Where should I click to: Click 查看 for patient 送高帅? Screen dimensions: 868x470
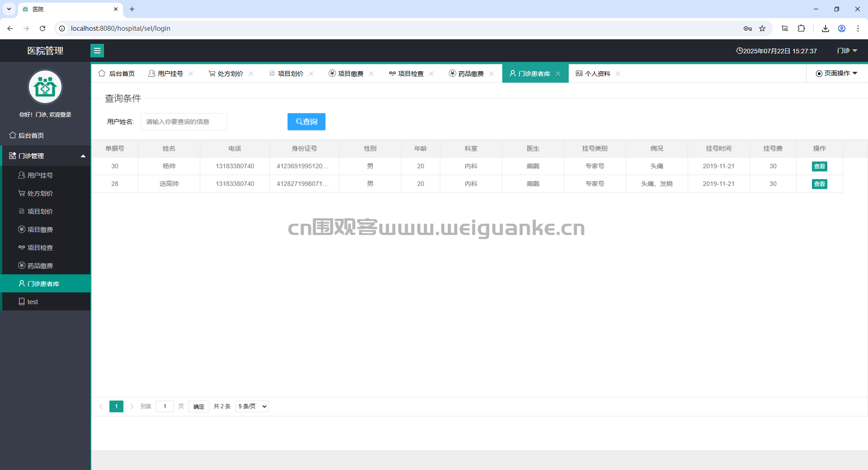coord(820,184)
